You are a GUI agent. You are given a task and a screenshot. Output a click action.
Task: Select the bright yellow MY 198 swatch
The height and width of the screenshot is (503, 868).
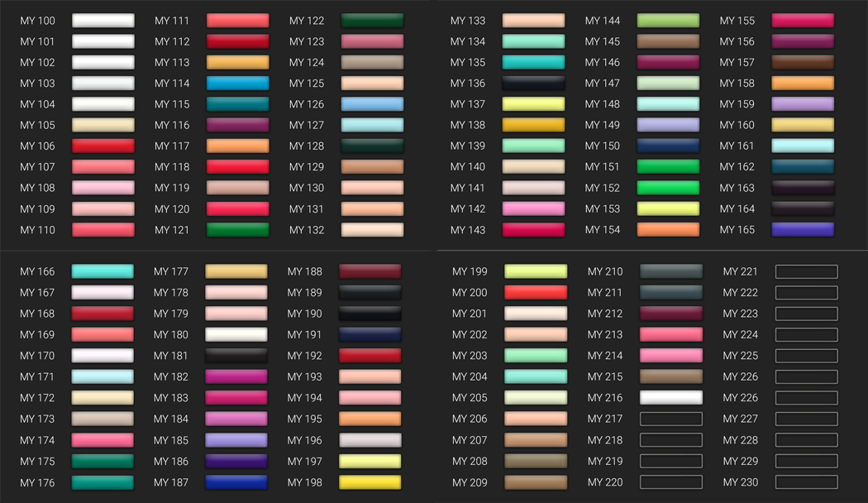(x=370, y=482)
